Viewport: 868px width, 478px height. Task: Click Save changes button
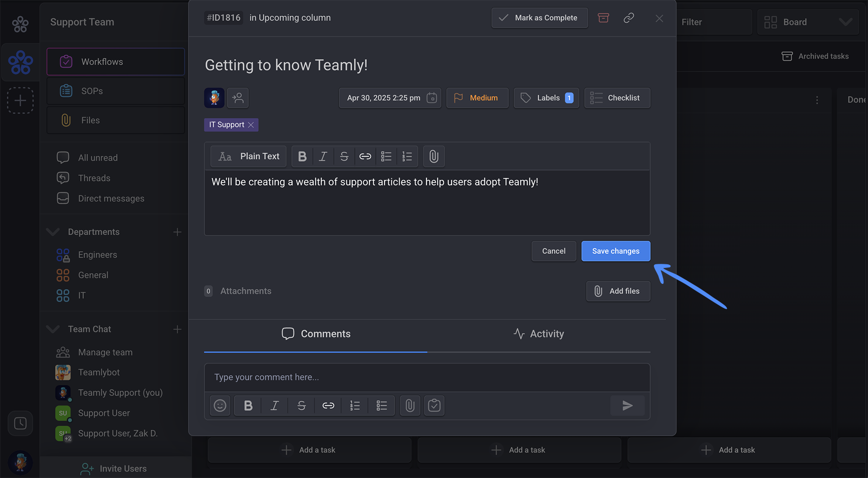[x=616, y=251]
